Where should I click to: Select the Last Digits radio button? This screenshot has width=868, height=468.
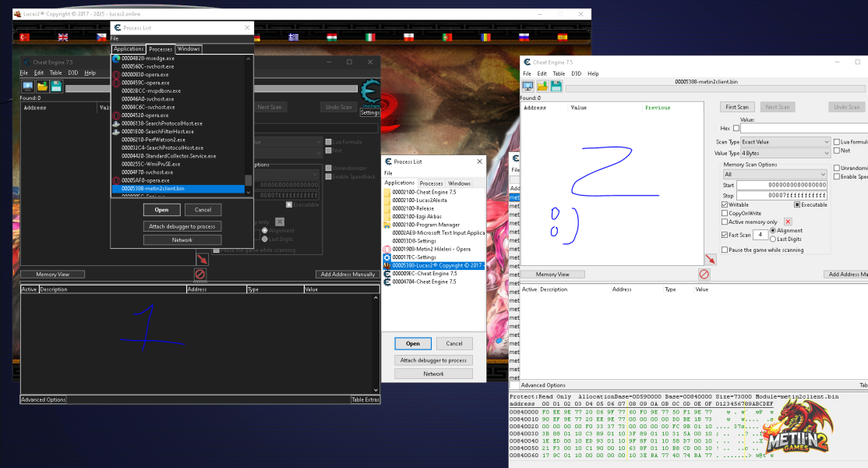(774, 239)
